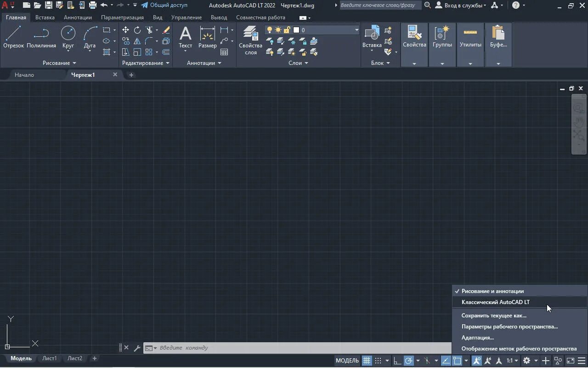Image resolution: width=588 pixels, height=368 pixels.
Task: Expand the Аннотации panel
Action: [x=204, y=63]
